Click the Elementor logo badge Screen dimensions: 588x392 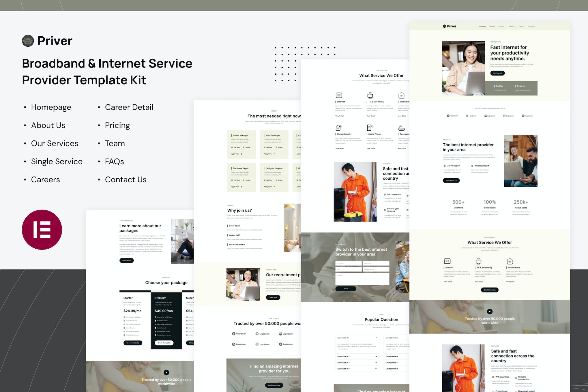coord(42,229)
